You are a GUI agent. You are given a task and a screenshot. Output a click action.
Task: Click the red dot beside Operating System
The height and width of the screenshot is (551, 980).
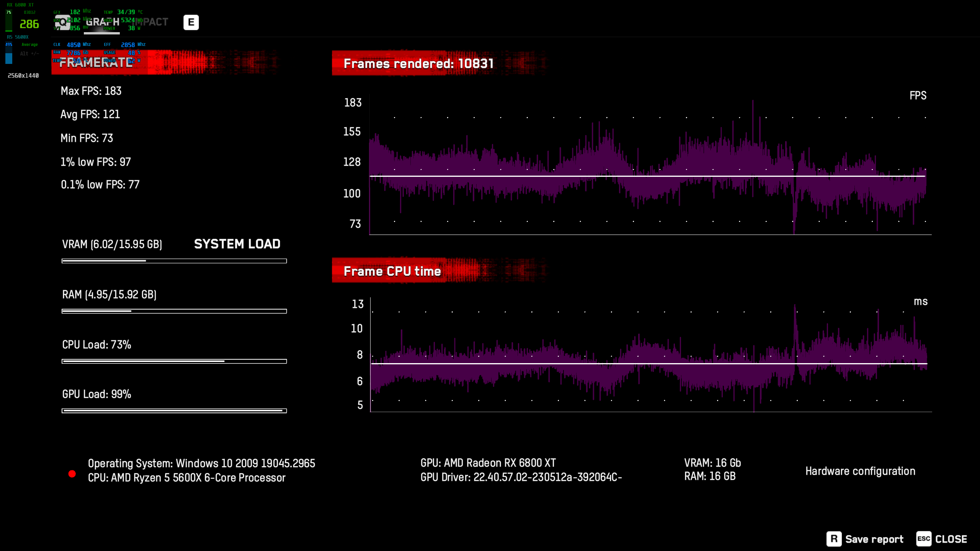click(x=72, y=474)
